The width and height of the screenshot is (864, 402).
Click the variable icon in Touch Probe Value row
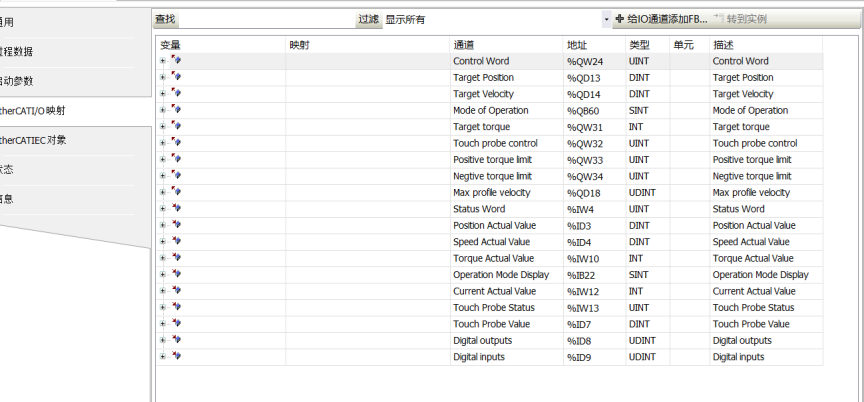(176, 323)
